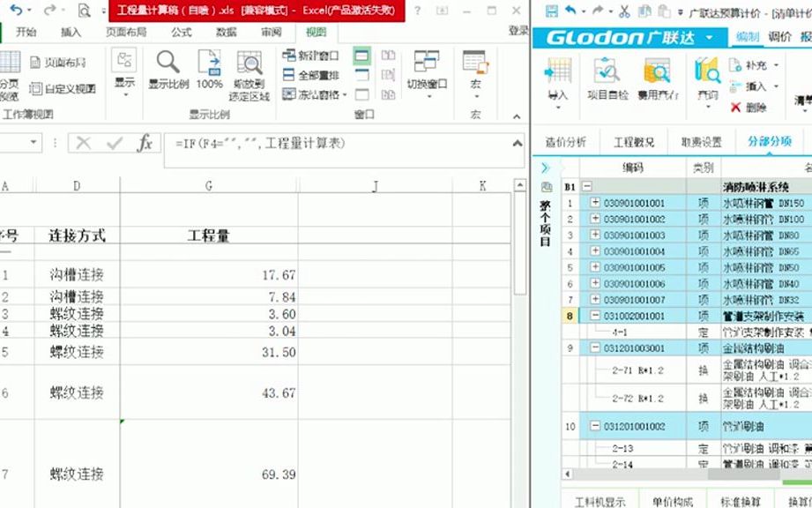Viewport: 812px width, 508px height.
Task: Switch to the 数据 ribbon tab
Action: pyautogui.click(x=227, y=32)
